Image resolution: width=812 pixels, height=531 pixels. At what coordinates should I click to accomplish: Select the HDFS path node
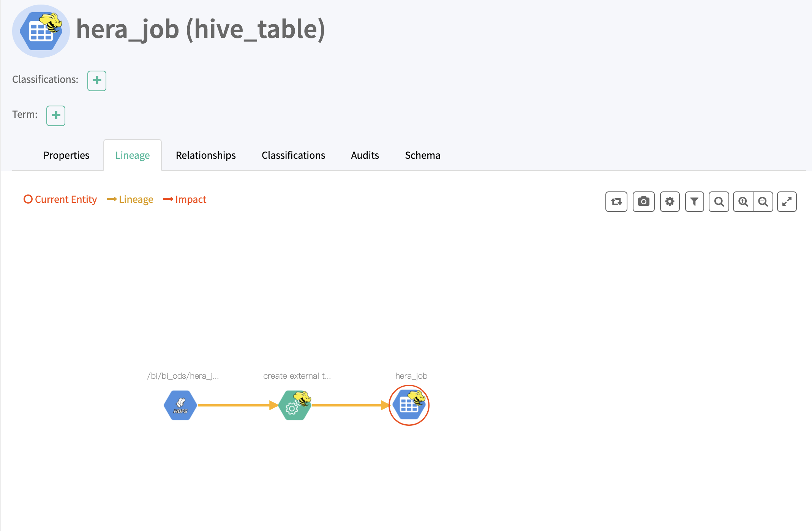coord(180,405)
